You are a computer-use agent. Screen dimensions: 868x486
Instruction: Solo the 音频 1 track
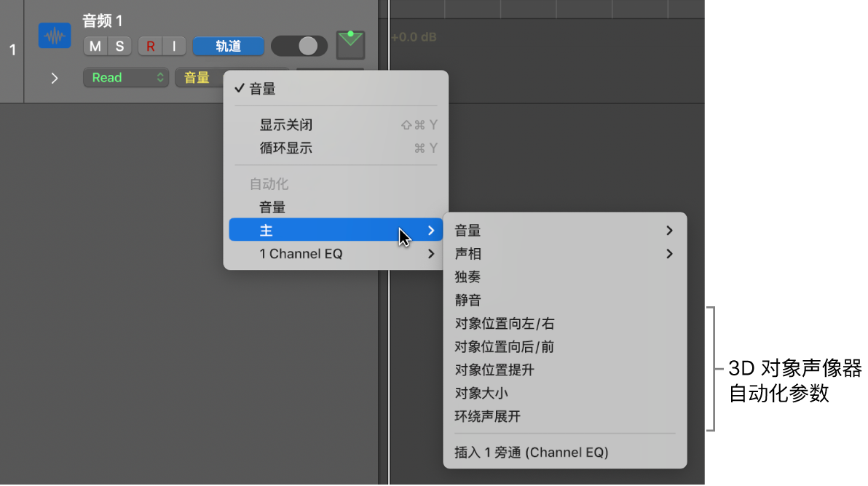[119, 47]
